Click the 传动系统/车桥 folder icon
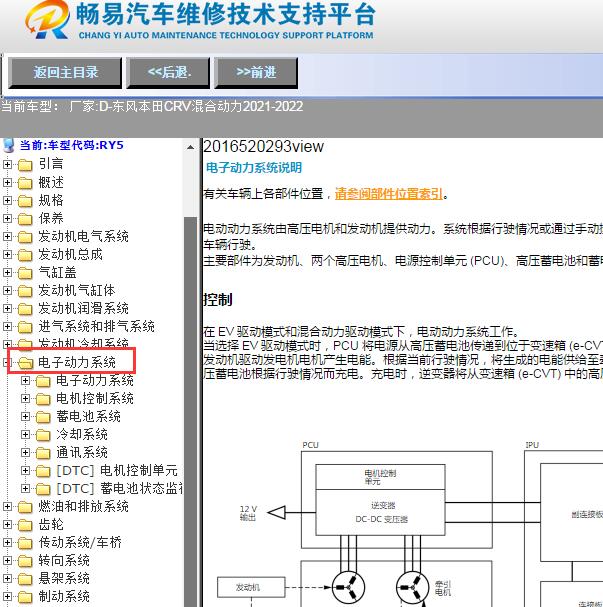Image resolution: width=603 pixels, height=607 pixels. (x=25, y=543)
